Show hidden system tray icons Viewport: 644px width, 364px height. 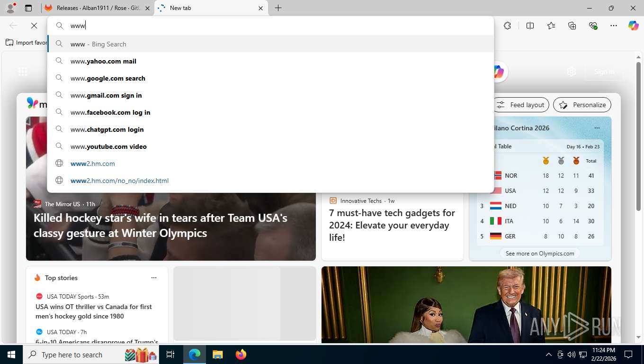548,355
